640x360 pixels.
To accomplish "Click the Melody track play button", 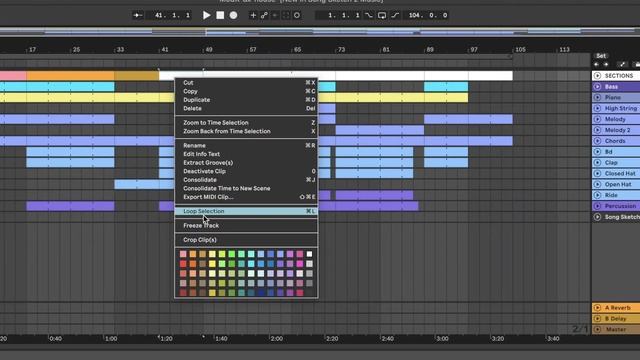I will pos(598,119).
